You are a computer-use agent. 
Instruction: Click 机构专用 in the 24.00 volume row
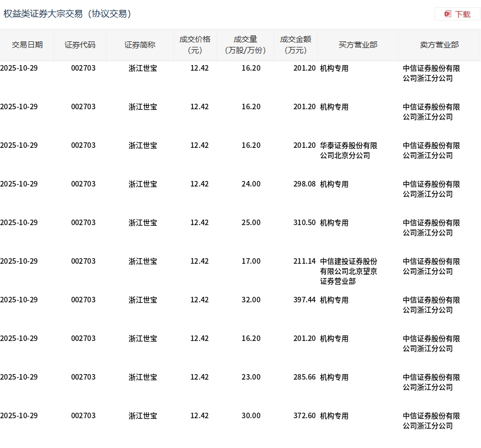[x=334, y=184]
